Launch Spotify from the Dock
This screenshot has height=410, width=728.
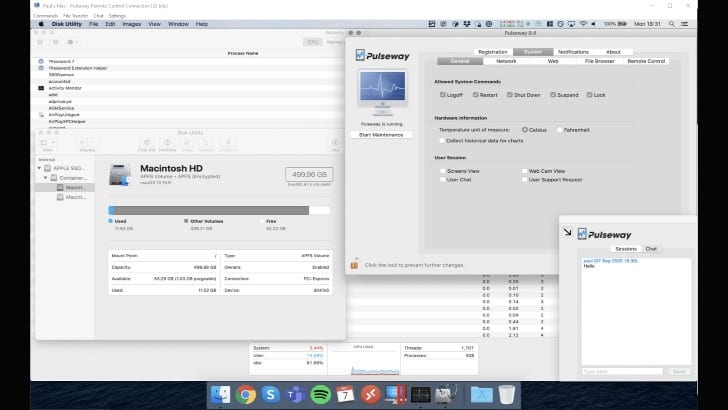click(x=320, y=395)
